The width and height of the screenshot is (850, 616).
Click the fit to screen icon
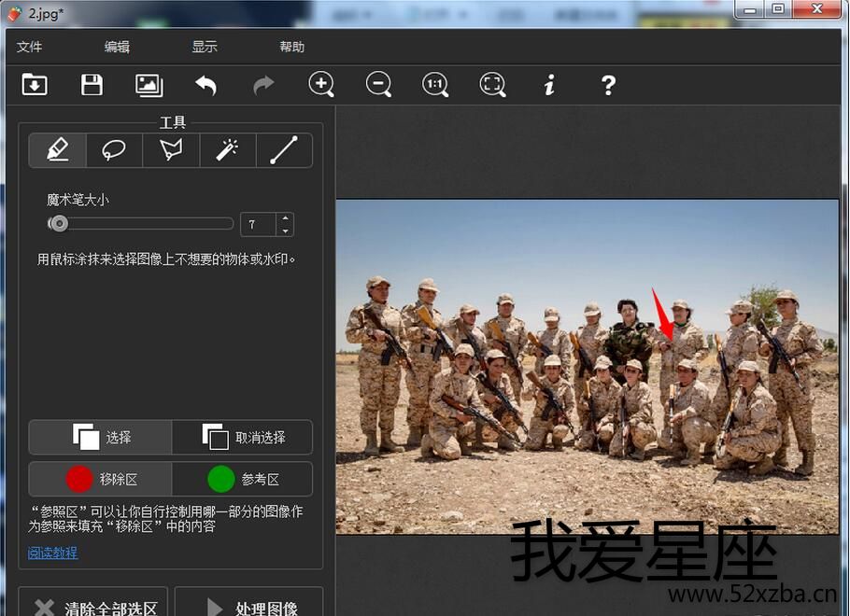(492, 85)
